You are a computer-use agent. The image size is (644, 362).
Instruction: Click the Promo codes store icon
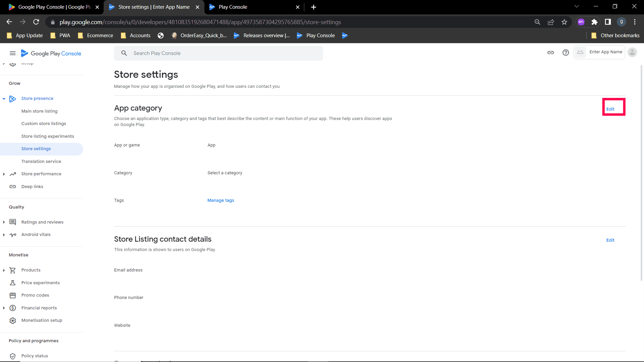(13, 295)
